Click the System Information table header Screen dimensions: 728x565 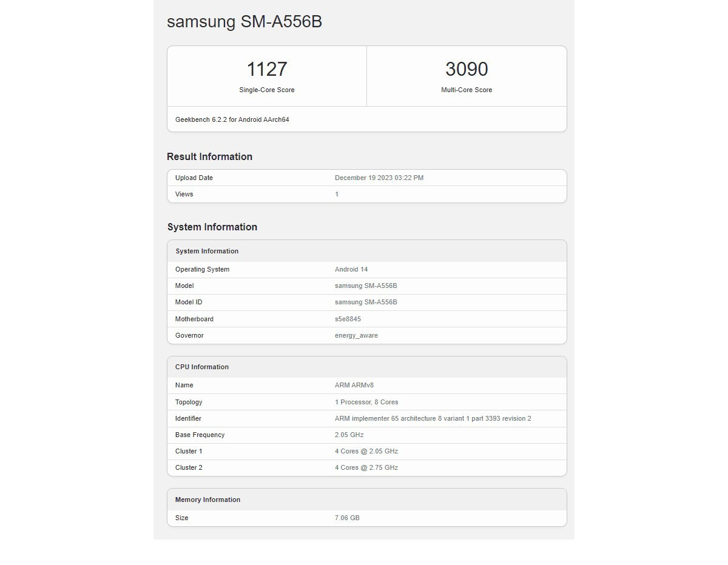click(207, 251)
